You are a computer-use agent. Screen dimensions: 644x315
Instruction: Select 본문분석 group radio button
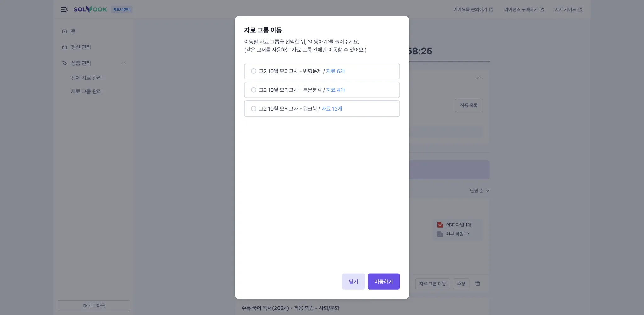253,90
